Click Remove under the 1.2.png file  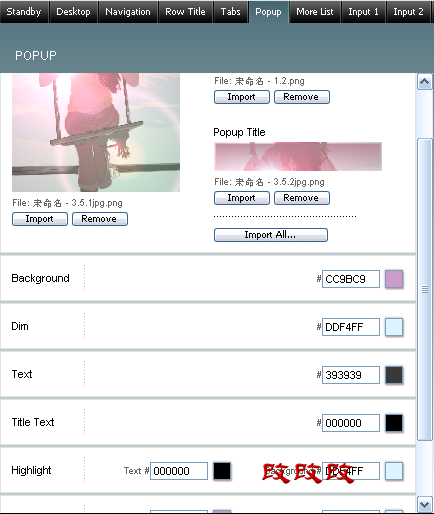(x=302, y=97)
